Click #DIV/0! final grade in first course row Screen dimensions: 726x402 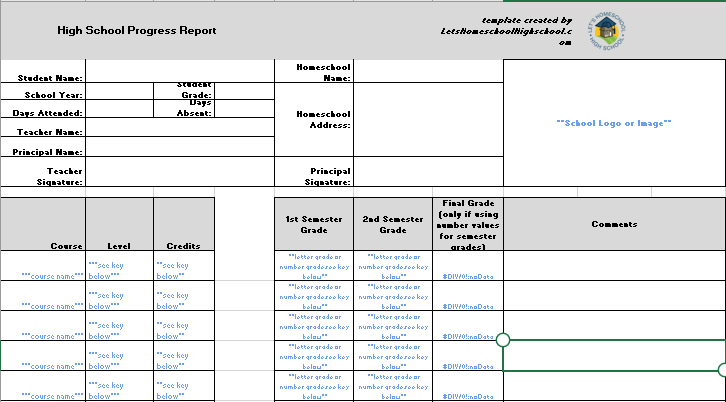[468, 266]
